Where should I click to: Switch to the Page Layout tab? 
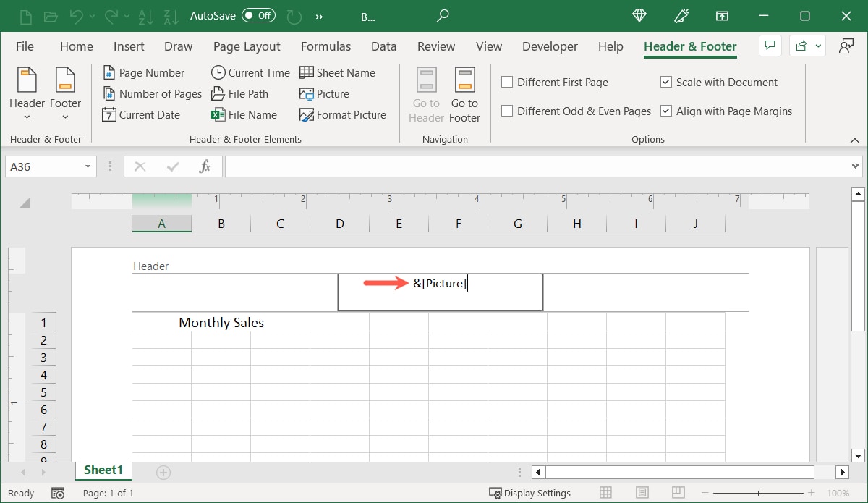tap(247, 46)
